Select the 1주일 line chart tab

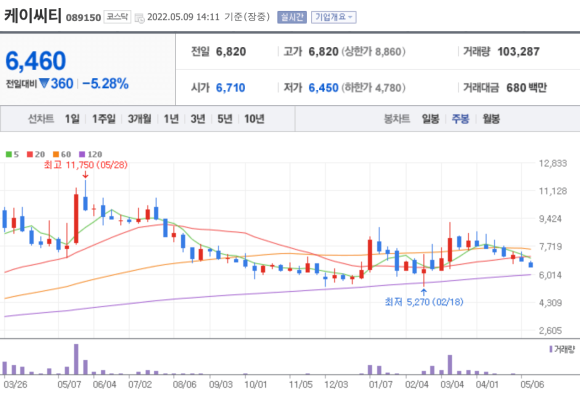click(104, 119)
